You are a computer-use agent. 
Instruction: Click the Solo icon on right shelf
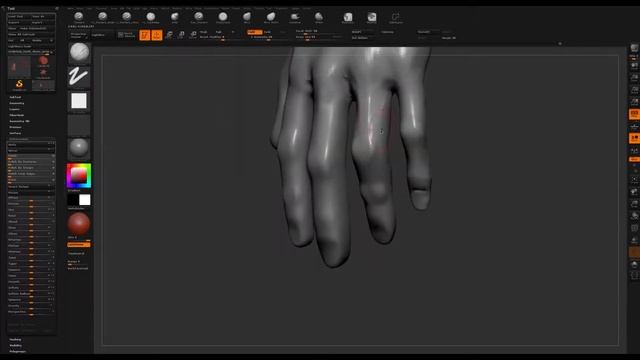point(634,265)
